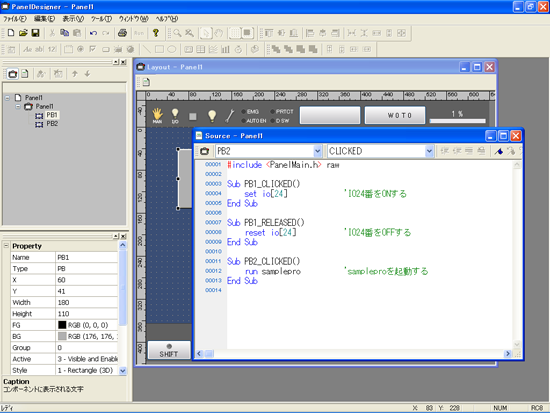Click the magnifier zoom icon

pyautogui.click(x=177, y=33)
